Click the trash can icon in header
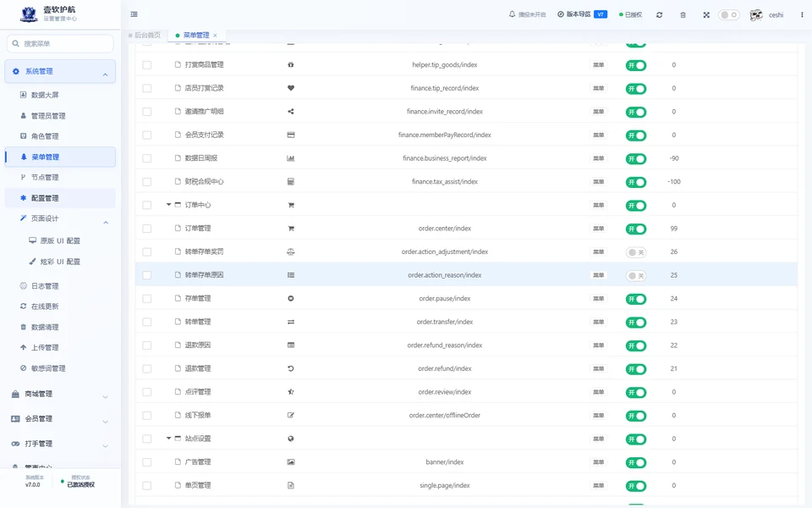 pos(683,15)
